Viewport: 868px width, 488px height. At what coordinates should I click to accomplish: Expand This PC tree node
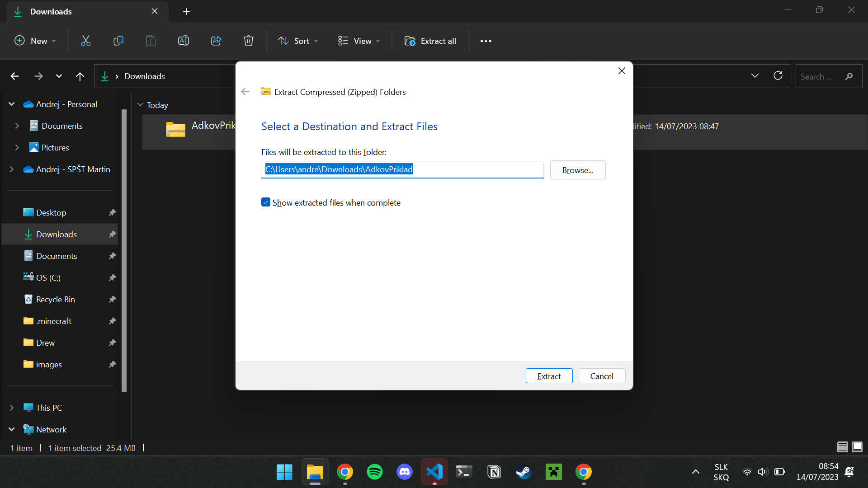coord(12,408)
